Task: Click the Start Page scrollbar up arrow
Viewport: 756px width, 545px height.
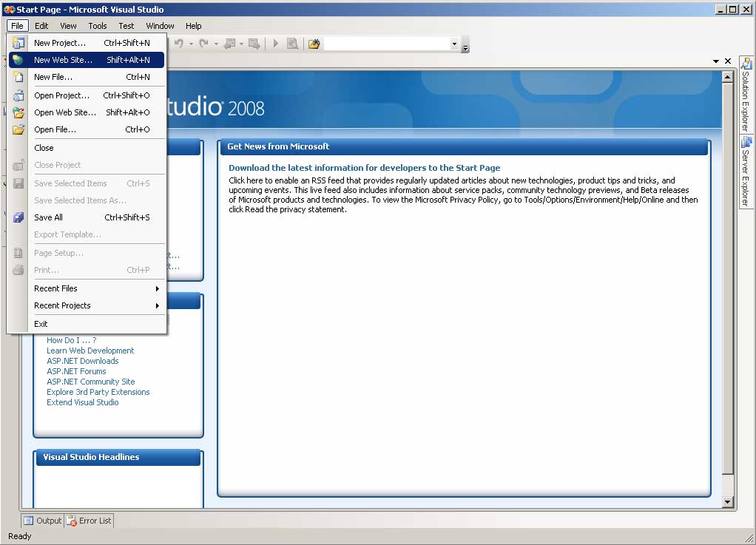Action: 728,77
